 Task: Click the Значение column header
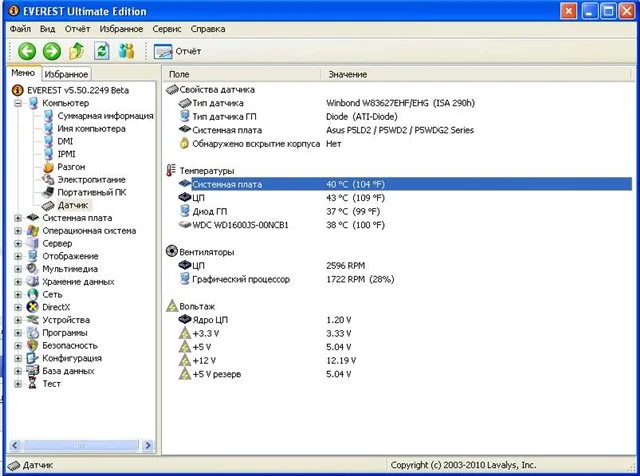pyautogui.click(x=348, y=75)
